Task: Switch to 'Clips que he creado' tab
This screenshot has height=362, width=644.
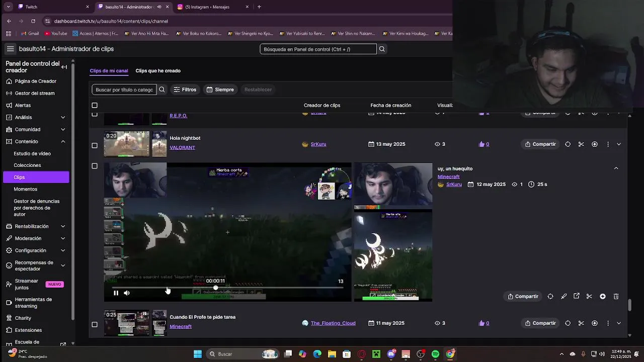Action: 158,71
